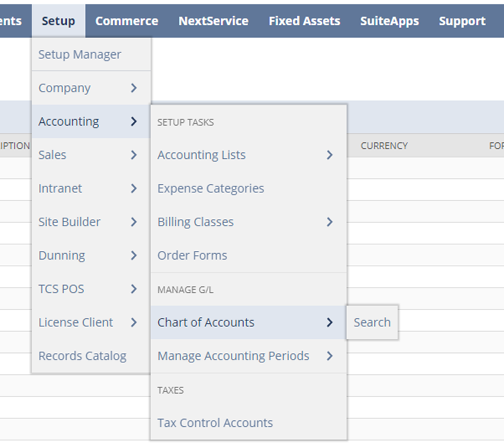Click Search under Chart of Accounts
This screenshot has width=504, height=448.
(372, 322)
